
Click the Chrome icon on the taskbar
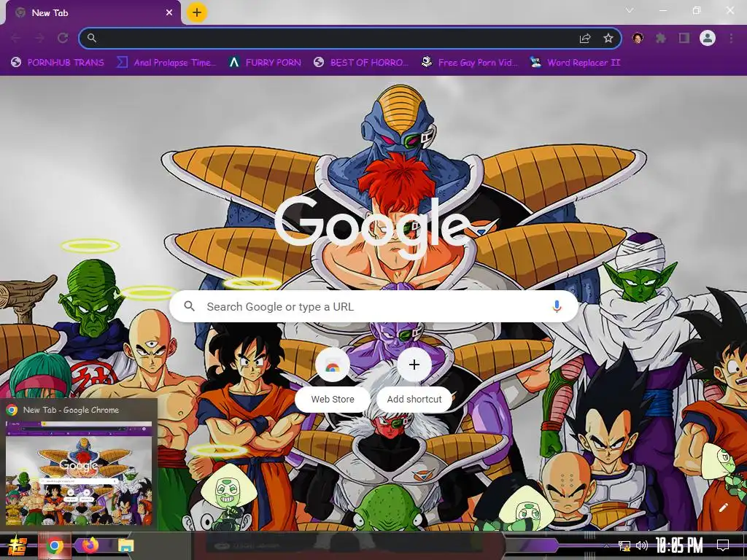55,545
